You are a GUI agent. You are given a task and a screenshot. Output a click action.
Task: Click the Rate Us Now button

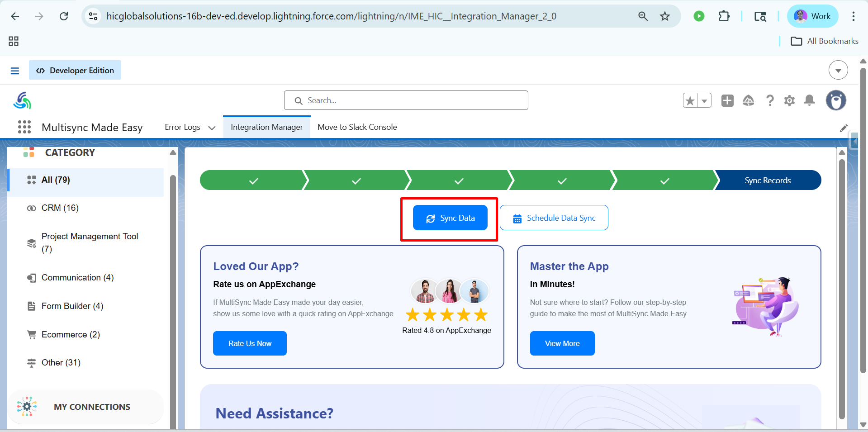point(250,343)
